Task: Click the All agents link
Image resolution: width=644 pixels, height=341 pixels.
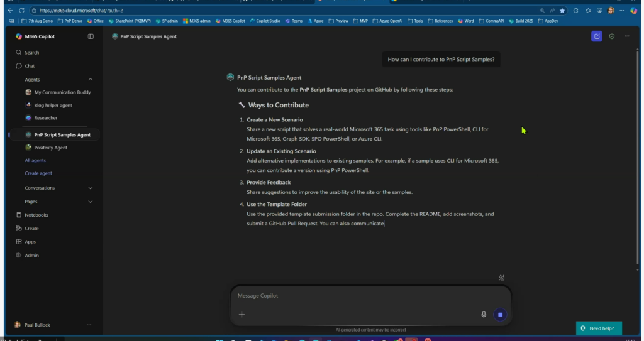Action: (35, 160)
